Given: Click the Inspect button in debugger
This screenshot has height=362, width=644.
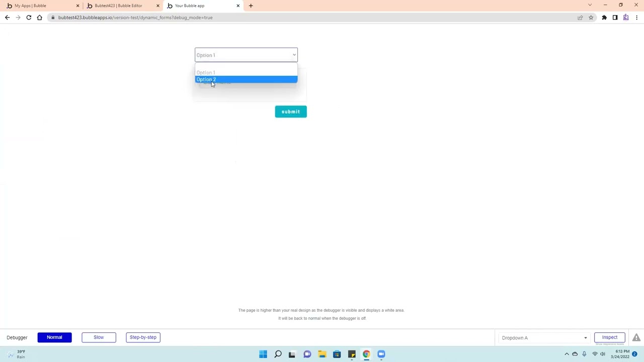Looking at the screenshot, I should tap(610, 337).
